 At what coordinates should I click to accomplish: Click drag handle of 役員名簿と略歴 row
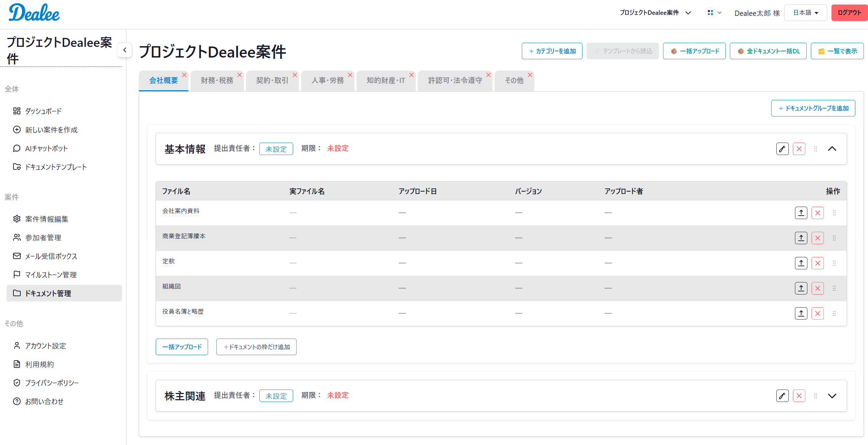(834, 313)
